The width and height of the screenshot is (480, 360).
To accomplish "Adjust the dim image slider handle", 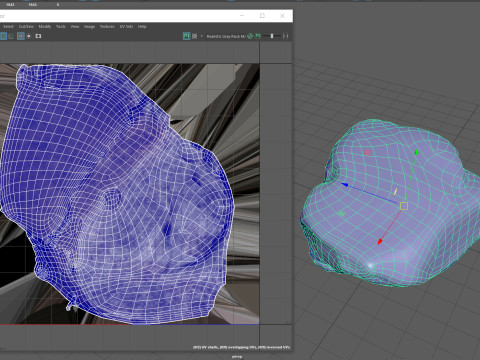I will click(x=272, y=36).
